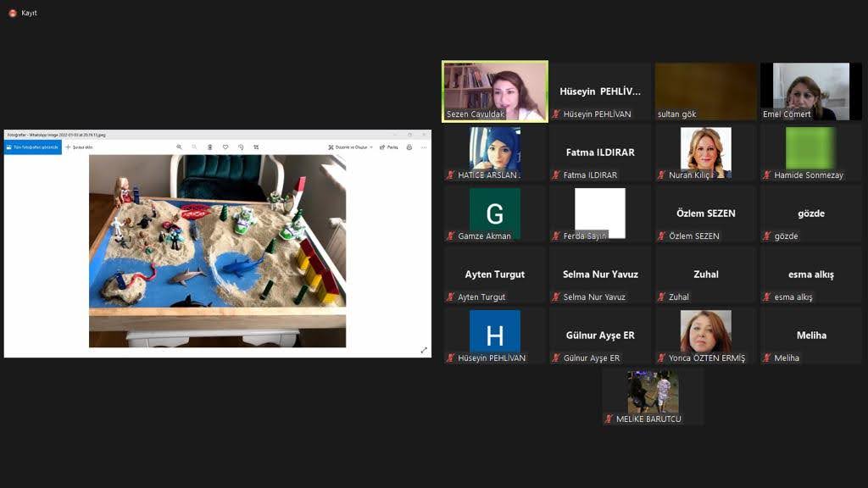Click the fullscreen expand arrows icon
The width and height of the screenshot is (868, 488).
[424, 350]
